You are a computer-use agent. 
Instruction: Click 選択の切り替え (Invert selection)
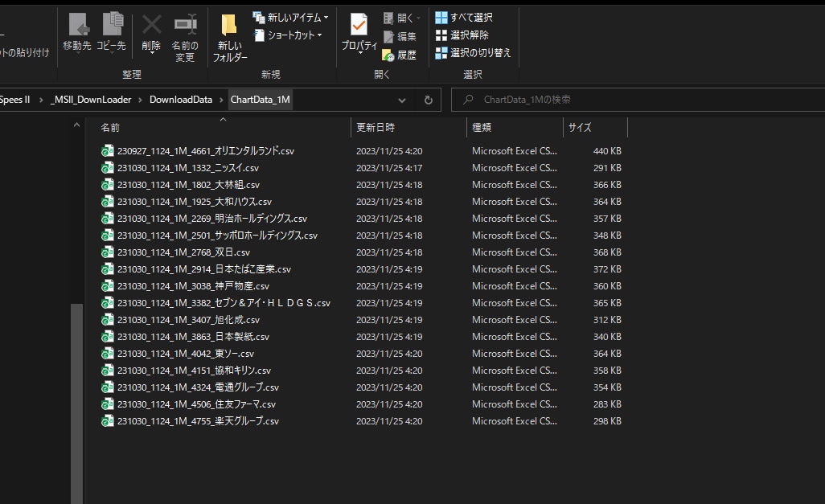[473, 52]
